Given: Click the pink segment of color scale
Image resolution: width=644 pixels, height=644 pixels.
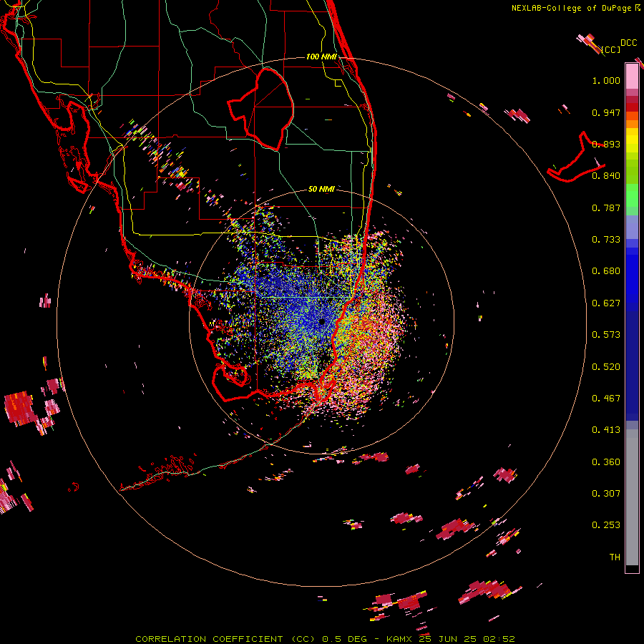Looking at the screenshot, I should point(632,77).
